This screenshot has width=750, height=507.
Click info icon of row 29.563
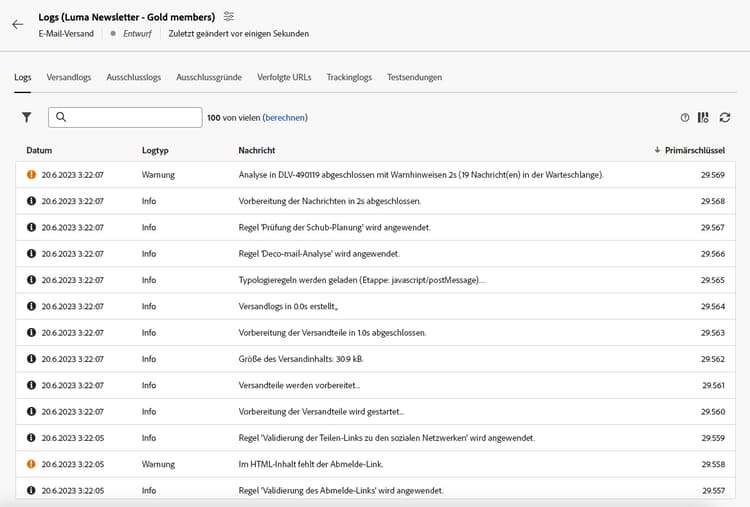[x=31, y=332]
